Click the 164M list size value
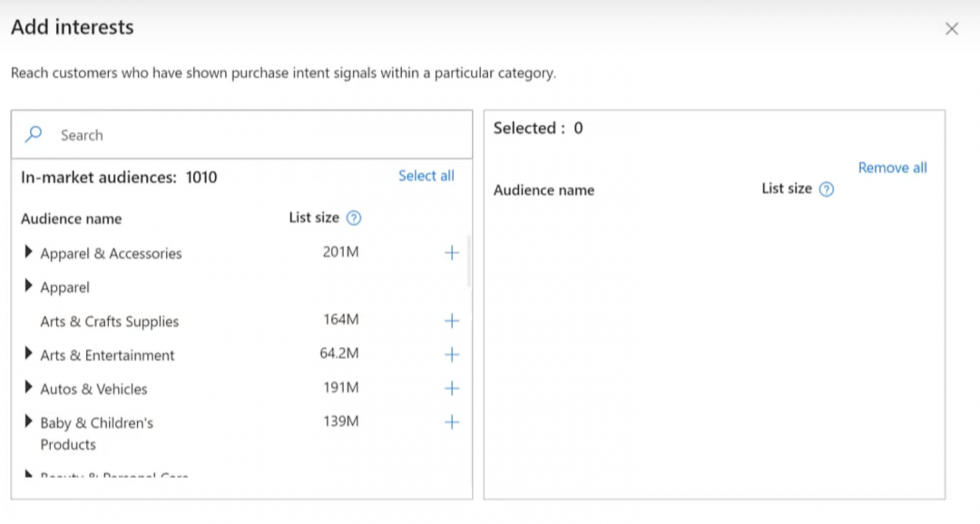This screenshot has height=524, width=980. pyautogui.click(x=340, y=320)
